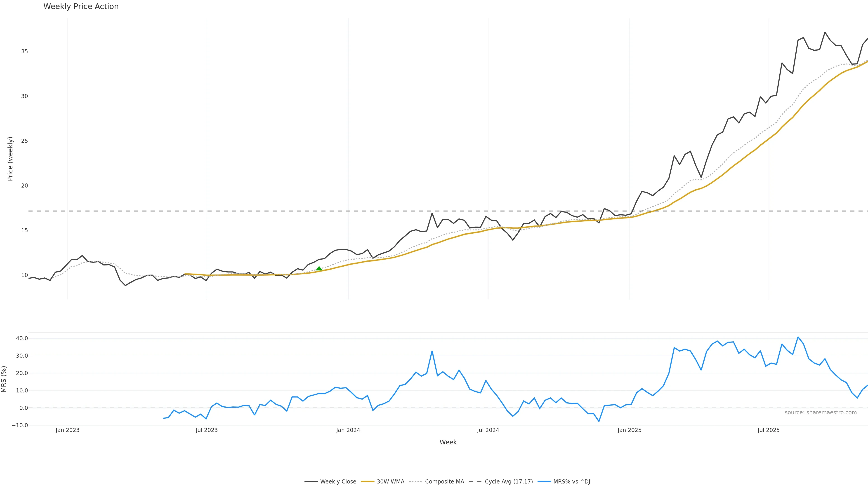Click the Jan 2024 x-axis tick label
Image resolution: width=868 pixels, height=488 pixels.
click(348, 430)
